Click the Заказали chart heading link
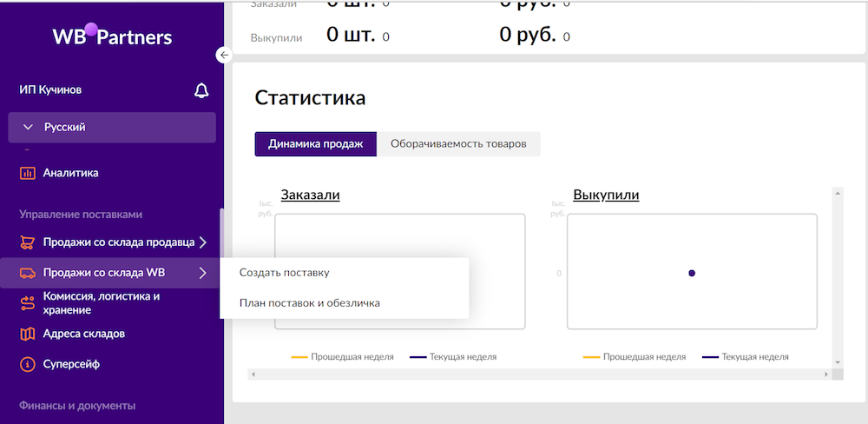This screenshot has height=424, width=868. pyautogui.click(x=310, y=195)
